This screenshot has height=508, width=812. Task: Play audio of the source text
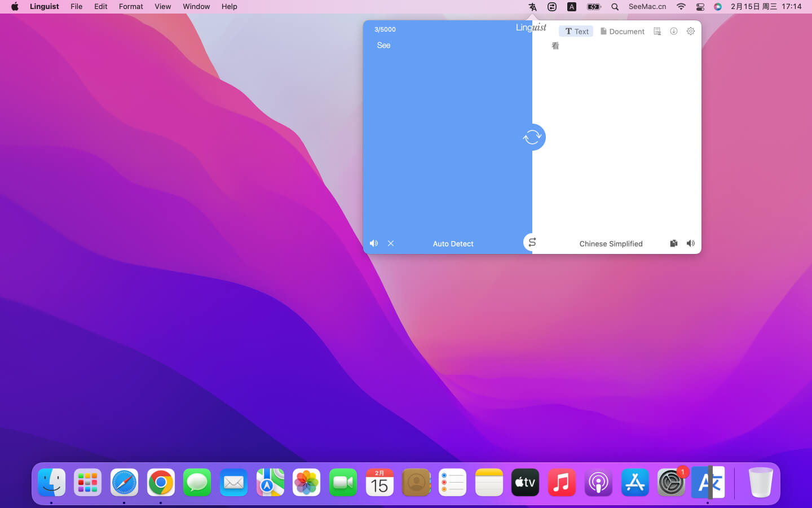373,243
